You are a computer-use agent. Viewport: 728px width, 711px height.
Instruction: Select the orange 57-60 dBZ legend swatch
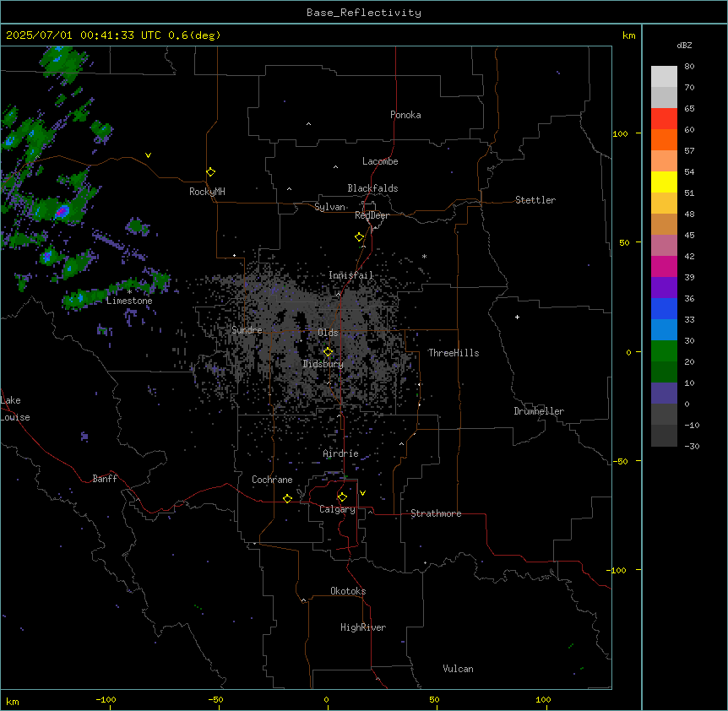click(x=664, y=139)
